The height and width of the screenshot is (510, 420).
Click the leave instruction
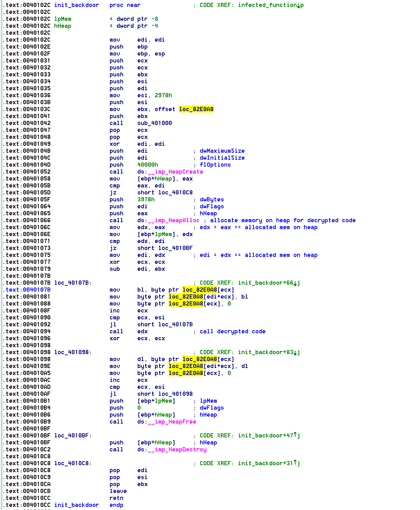pyautogui.click(x=118, y=491)
